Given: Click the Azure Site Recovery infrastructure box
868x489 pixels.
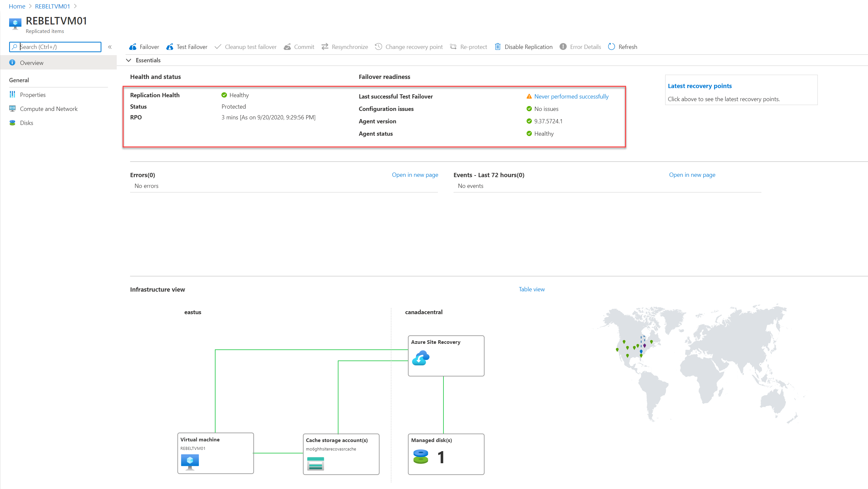Looking at the screenshot, I should (x=446, y=356).
